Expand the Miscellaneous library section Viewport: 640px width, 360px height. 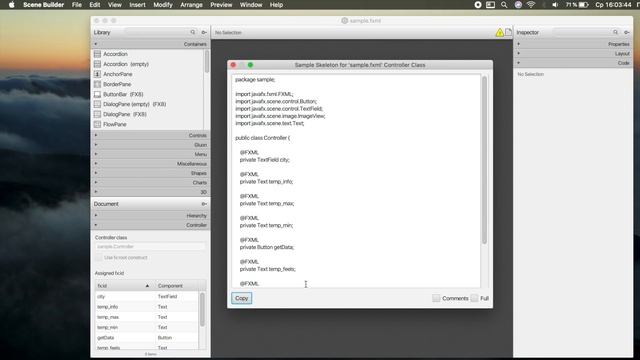point(151,164)
